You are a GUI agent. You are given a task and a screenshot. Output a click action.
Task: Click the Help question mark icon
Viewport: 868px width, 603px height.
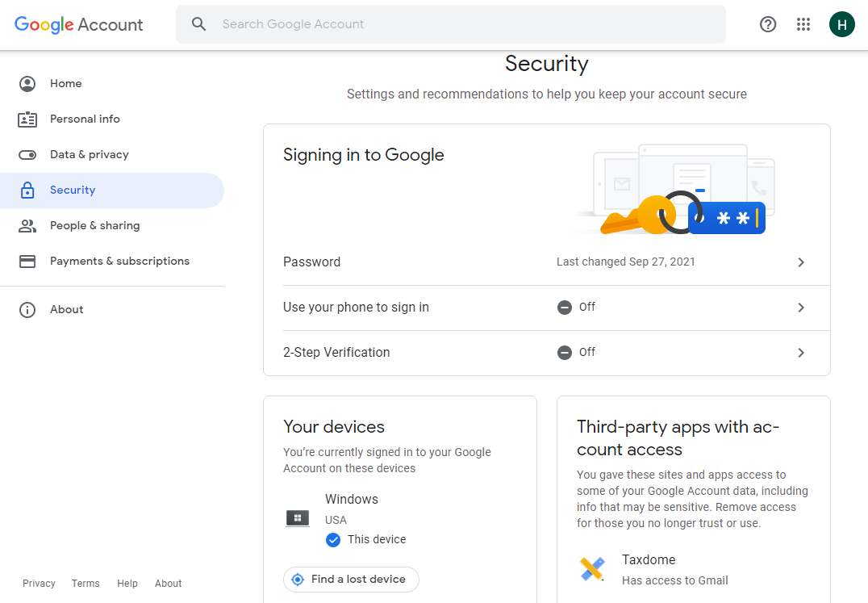pos(768,24)
